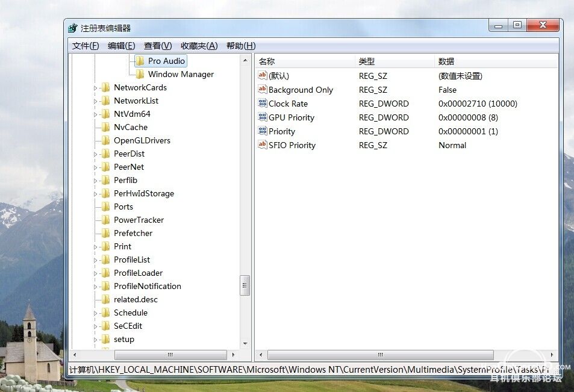
Task: Click values pane horizontal scrollbar thumb
Action: tap(381, 355)
